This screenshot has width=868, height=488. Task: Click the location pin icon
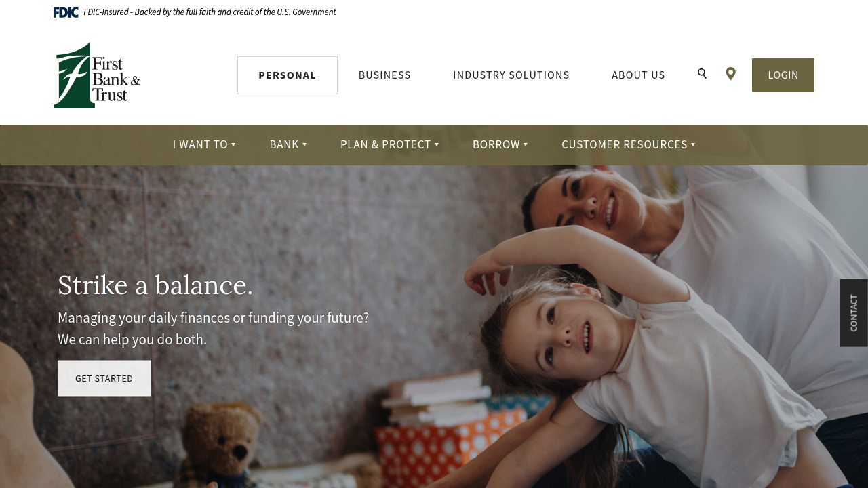point(730,74)
